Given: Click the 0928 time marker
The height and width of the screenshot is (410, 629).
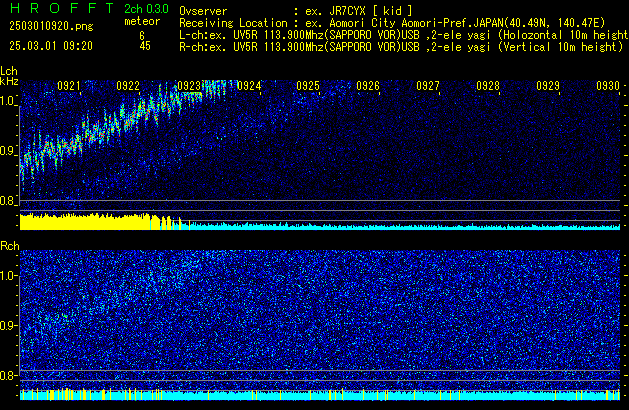Looking at the screenshot, I should point(488,86).
